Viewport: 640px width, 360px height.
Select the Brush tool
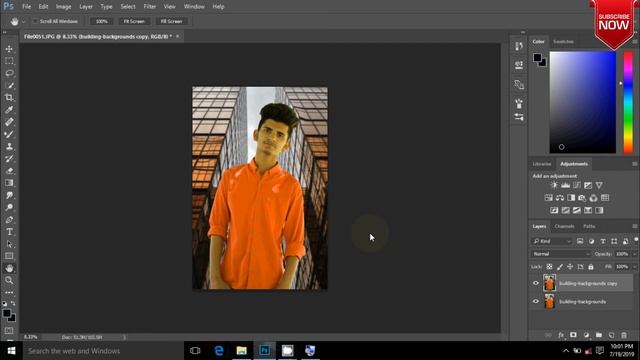(9, 134)
